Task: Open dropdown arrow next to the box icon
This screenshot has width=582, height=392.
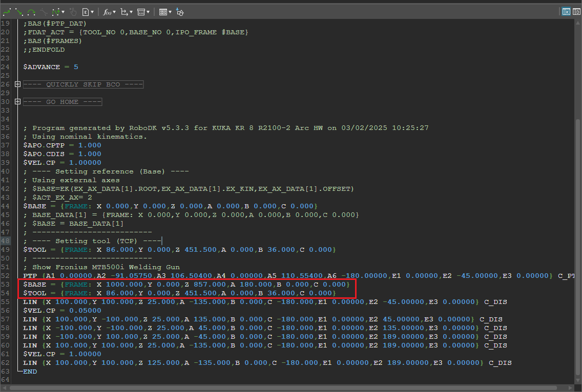Action: pyautogui.click(x=148, y=11)
